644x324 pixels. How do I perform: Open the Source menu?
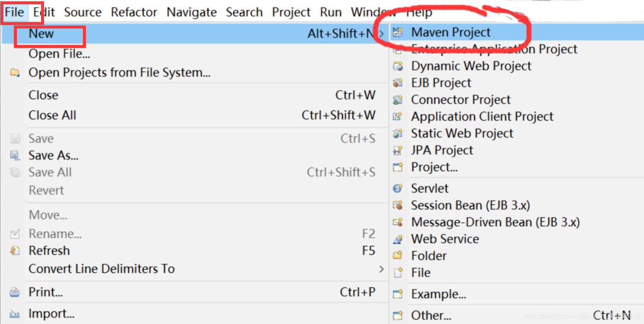(x=82, y=12)
